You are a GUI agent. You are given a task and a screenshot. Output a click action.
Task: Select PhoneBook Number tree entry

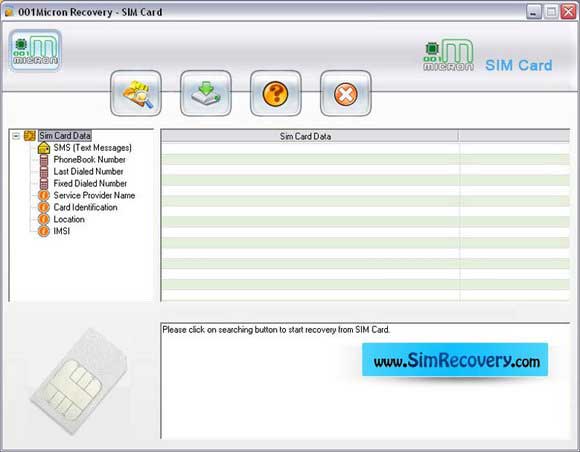click(x=90, y=159)
